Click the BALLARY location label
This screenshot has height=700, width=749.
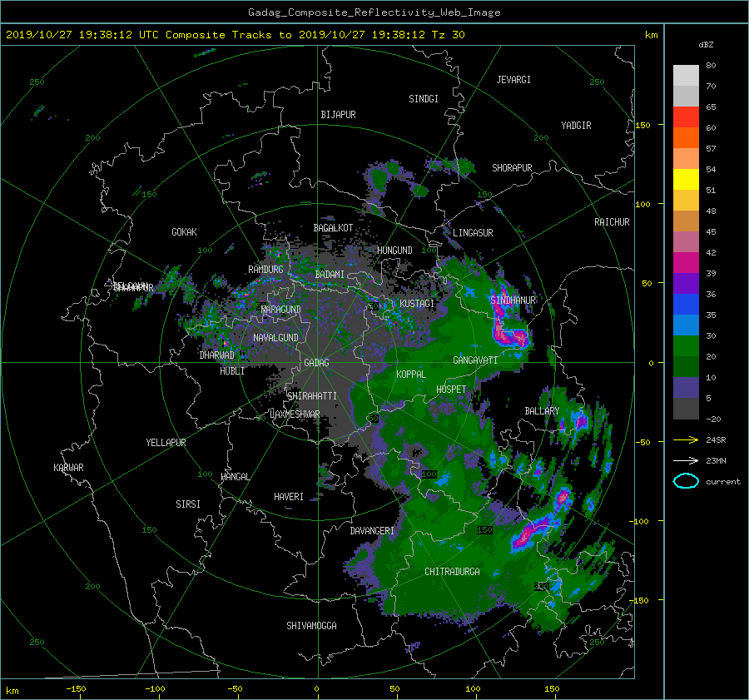[x=542, y=411]
